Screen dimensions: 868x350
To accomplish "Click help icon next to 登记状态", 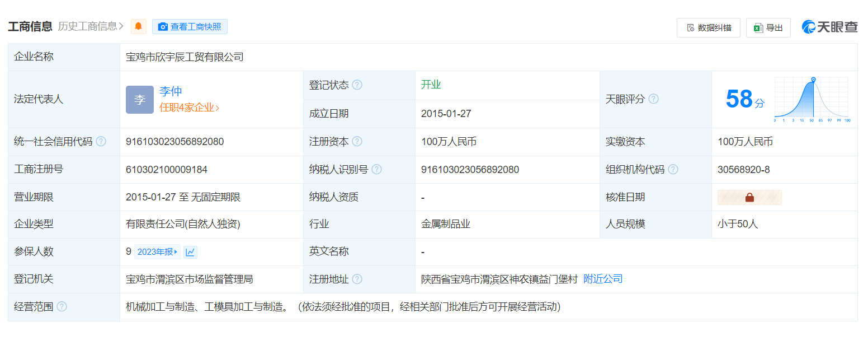I will [357, 85].
